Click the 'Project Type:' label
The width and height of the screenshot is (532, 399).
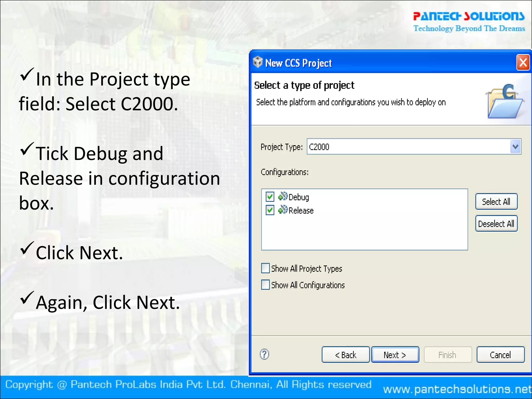click(282, 147)
